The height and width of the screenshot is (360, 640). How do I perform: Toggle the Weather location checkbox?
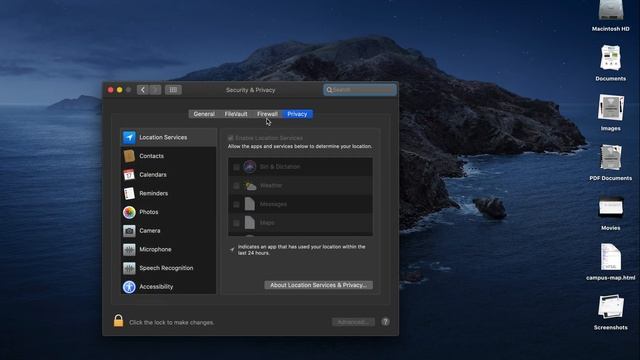(236, 186)
